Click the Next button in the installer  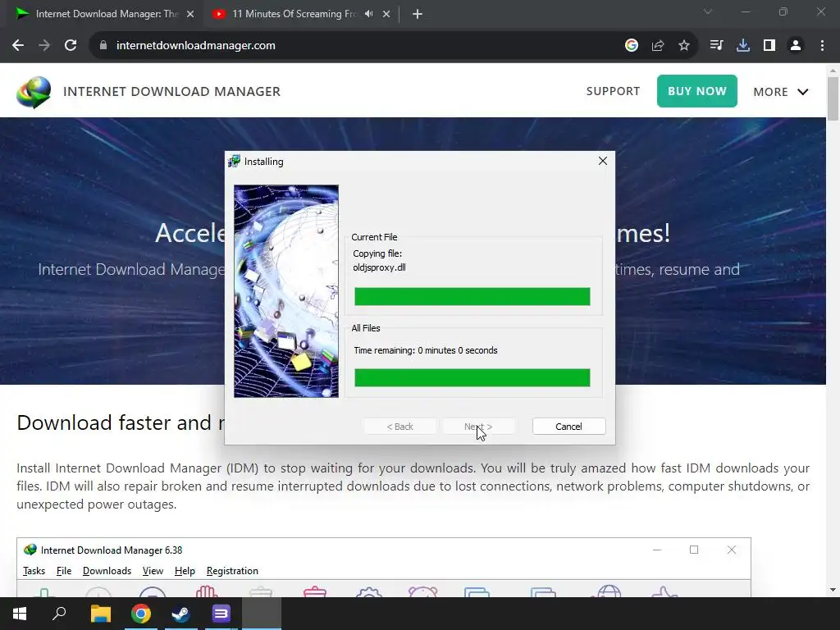478,427
